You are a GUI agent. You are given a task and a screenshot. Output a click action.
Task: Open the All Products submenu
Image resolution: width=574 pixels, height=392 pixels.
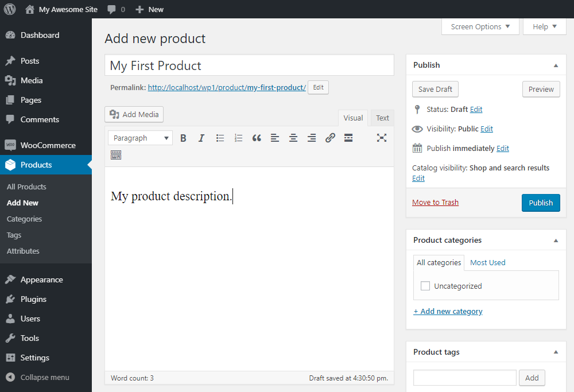[x=26, y=187]
